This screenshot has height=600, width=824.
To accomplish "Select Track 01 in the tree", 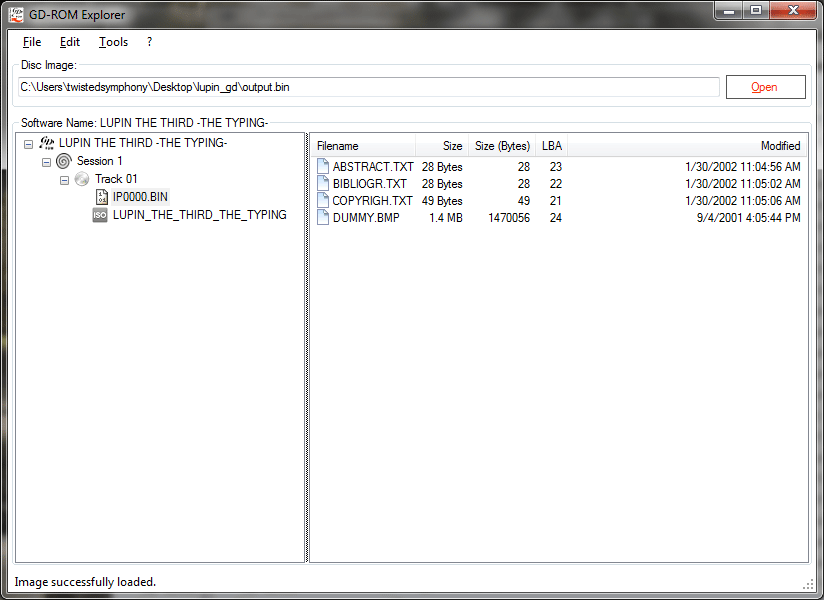I will click(x=116, y=179).
